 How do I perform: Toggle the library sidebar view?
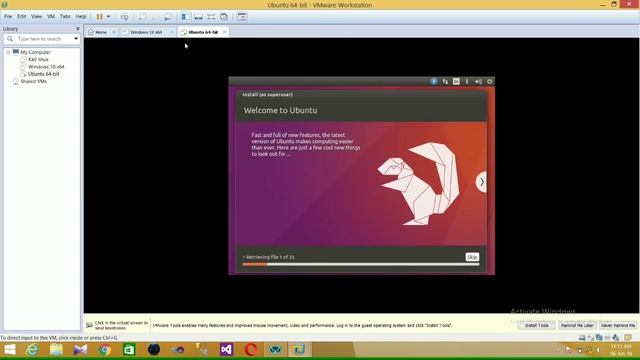185,17
